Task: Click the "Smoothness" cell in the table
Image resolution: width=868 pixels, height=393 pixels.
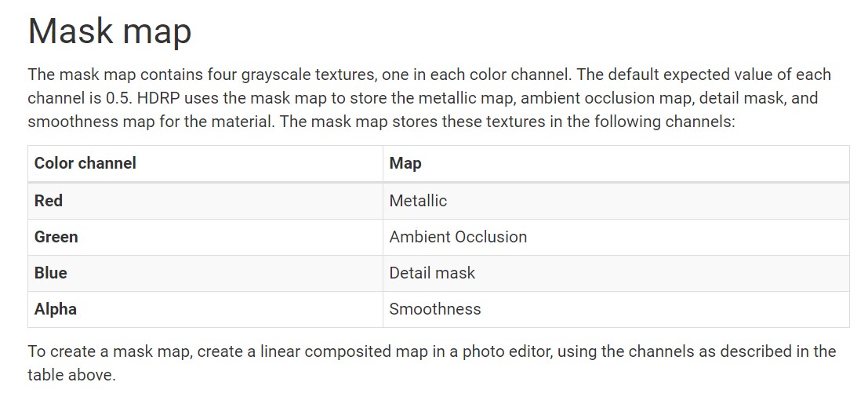Action: [x=435, y=309]
